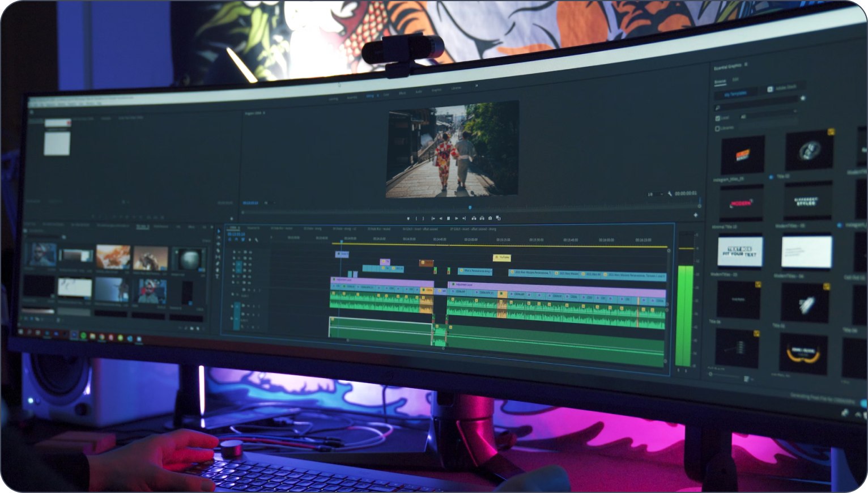The height and width of the screenshot is (493, 868).
Task: Select the gold laurel wreath template thumbnail
Action: click(x=804, y=353)
